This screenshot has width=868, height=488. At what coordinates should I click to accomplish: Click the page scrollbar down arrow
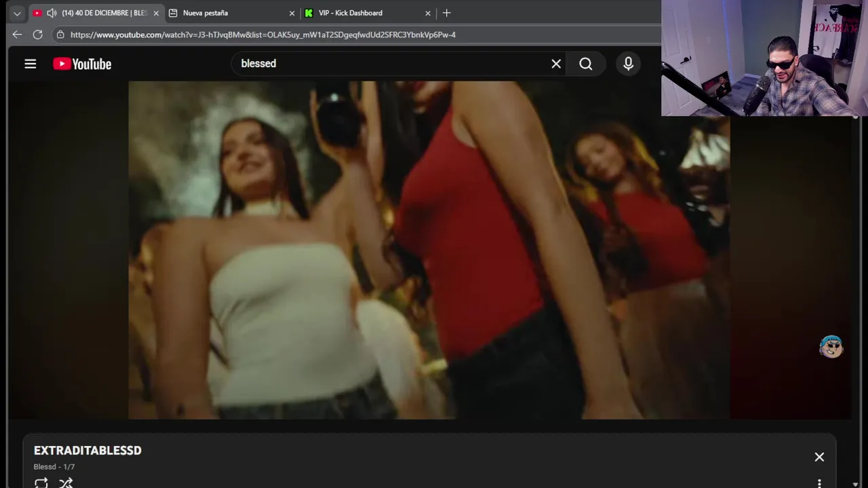(x=856, y=484)
